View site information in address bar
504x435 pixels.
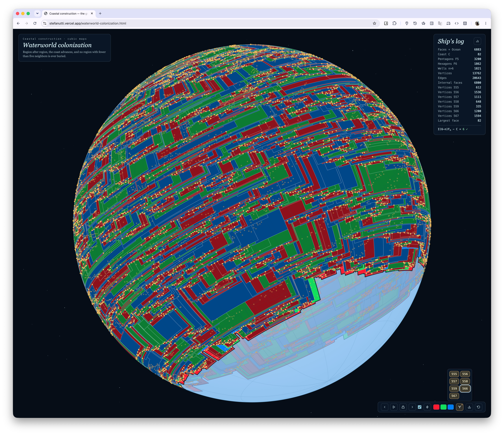click(x=45, y=23)
